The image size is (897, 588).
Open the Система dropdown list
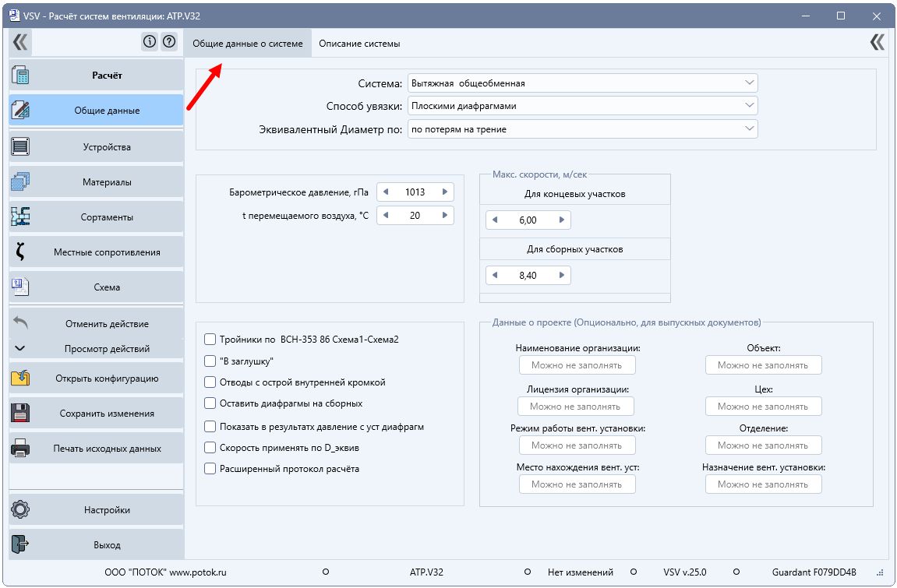(x=582, y=83)
